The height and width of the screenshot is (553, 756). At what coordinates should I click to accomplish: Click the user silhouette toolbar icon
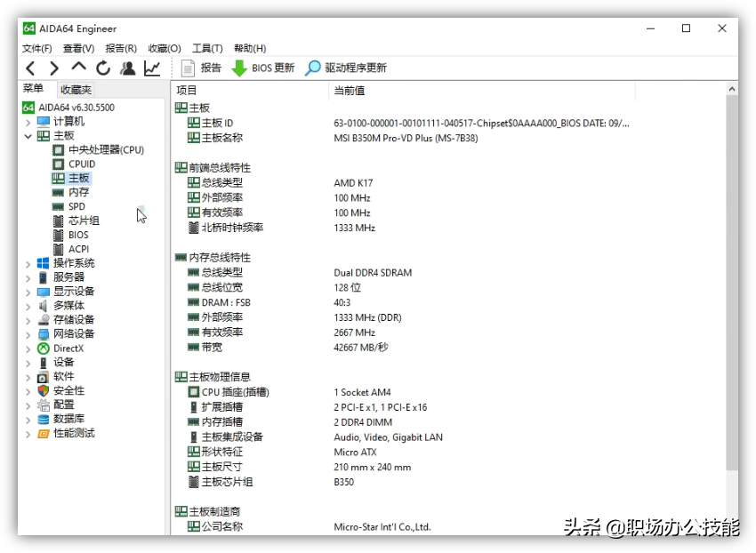[128, 68]
